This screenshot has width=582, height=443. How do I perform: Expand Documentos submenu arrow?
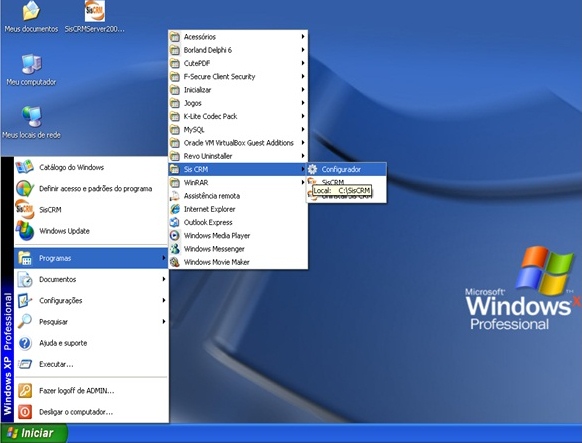[164, 279]
